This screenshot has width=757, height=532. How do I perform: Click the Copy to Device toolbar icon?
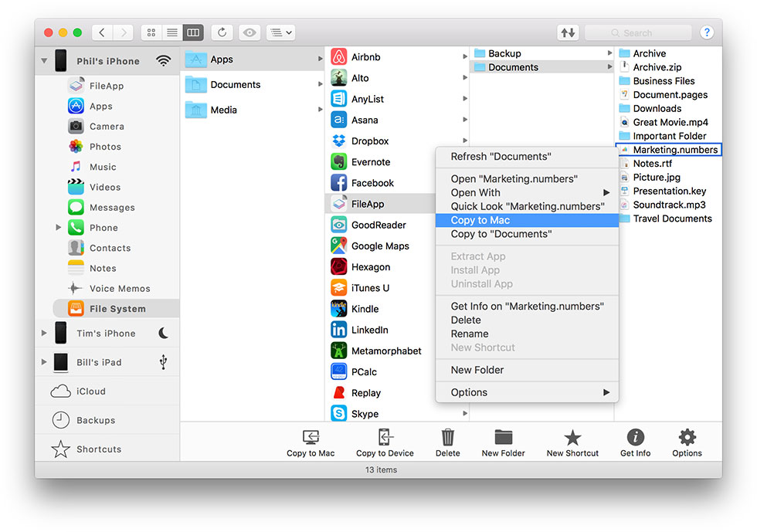point(385,438)
